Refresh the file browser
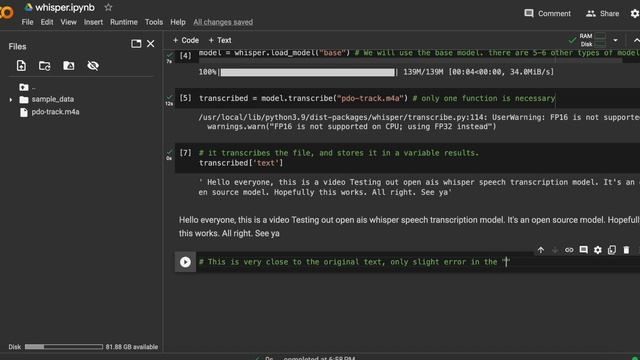 pos(44,66)
